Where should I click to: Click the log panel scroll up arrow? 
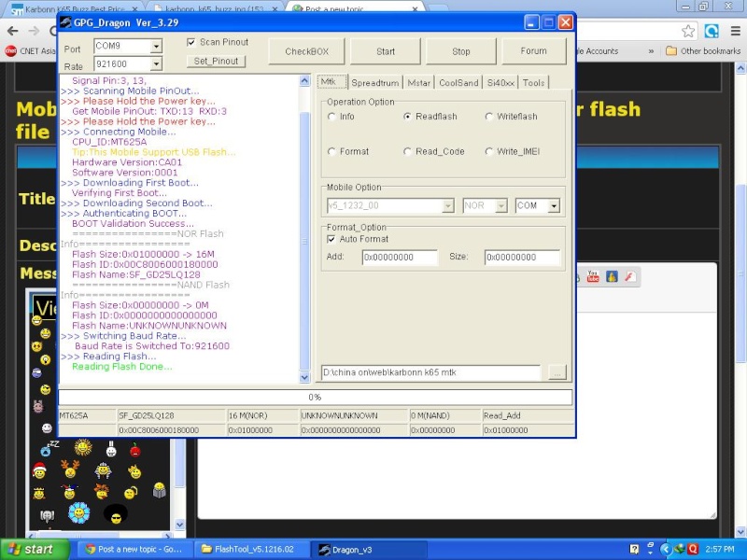305,81
